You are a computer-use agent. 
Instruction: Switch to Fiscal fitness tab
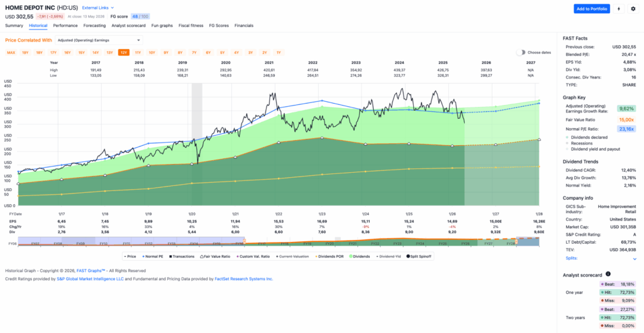pyautogui.click(x=191, y=25)
